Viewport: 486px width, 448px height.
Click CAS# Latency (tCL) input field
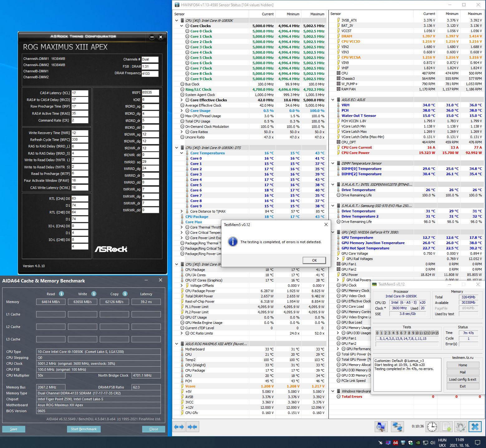(80, 93)
